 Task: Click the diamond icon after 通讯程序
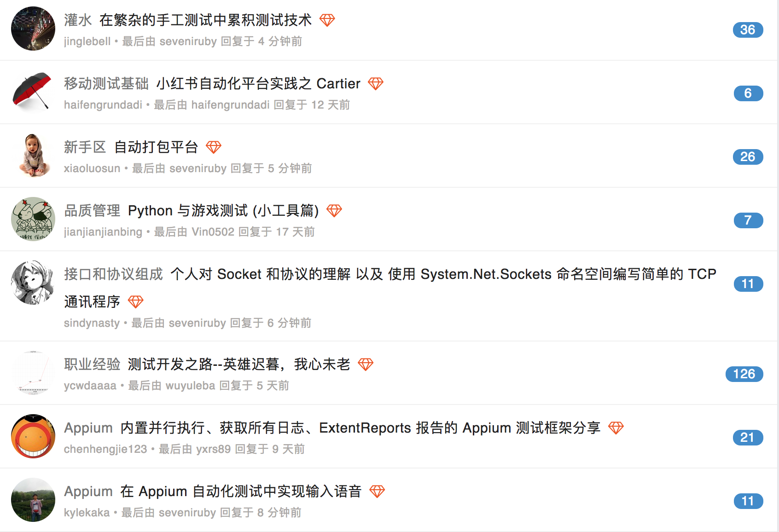click(136, 302)
